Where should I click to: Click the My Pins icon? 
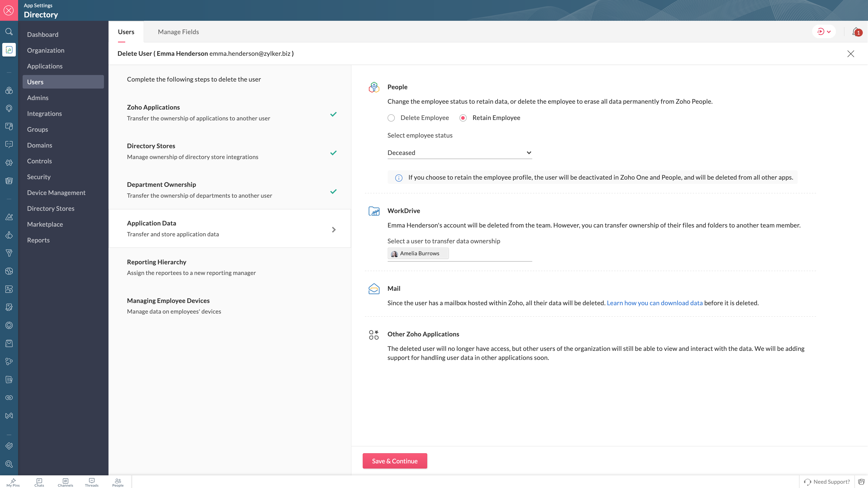click(13, 482)
